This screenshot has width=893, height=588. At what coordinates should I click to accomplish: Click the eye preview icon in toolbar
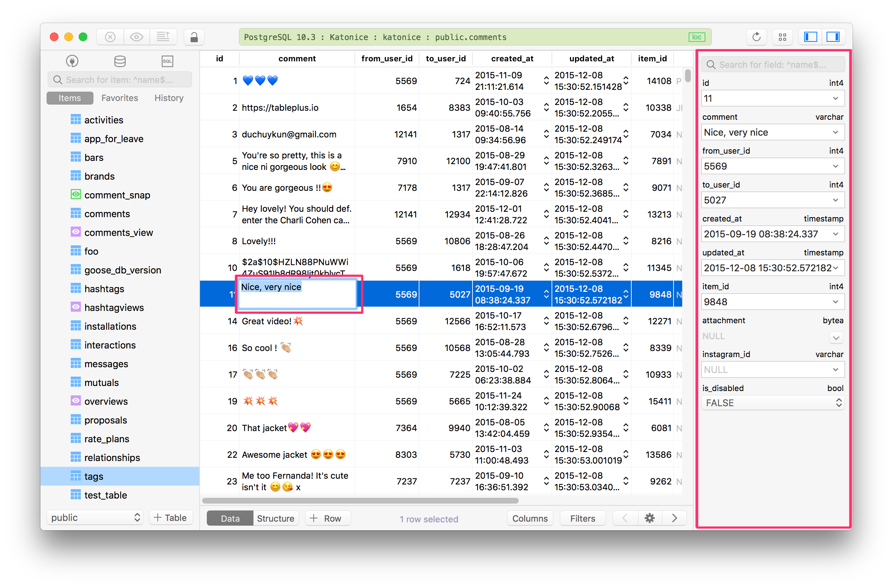(136, 37)
